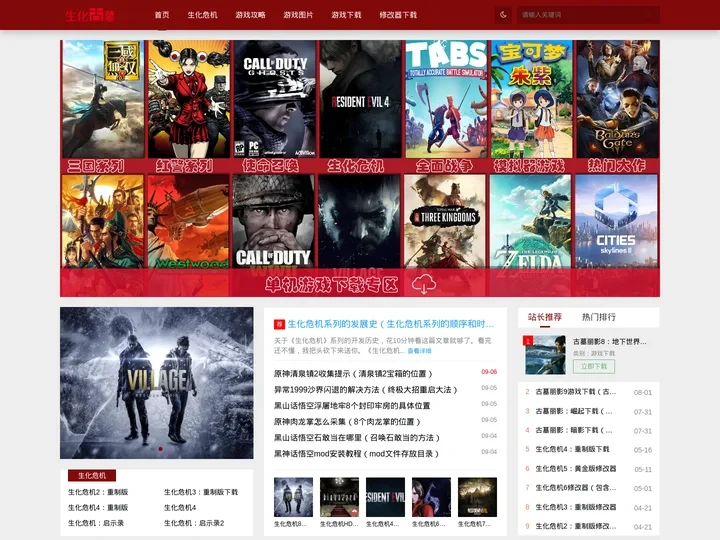Open the 生化危机HD small thumbnail
This screenshot has height=540, width=720.
pos(339,497)
